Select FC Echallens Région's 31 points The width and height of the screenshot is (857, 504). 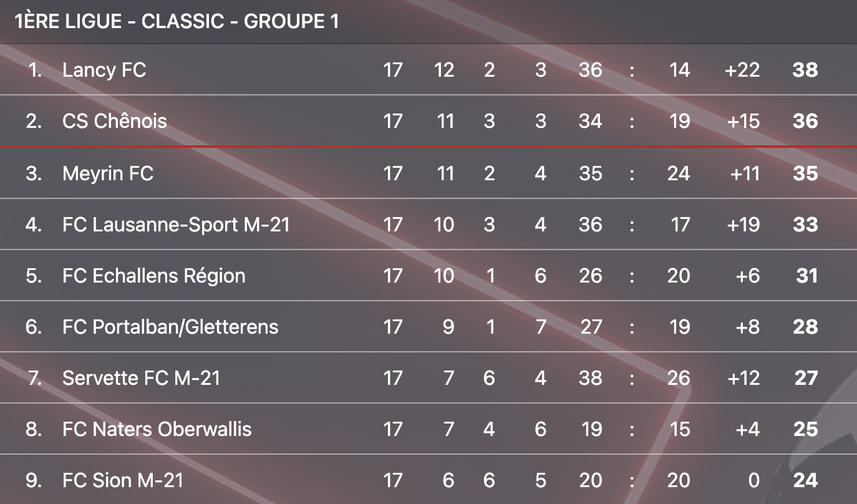tap(806, 275)
